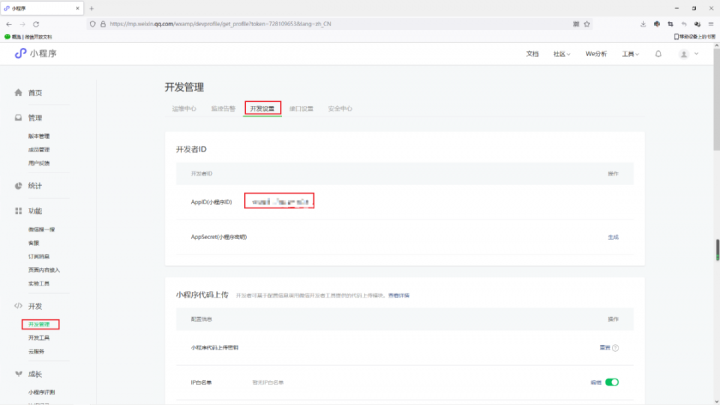The width and height of the screenshot is (720, 405).
Task: Bookmark this page with star icon
Action: 587,24
